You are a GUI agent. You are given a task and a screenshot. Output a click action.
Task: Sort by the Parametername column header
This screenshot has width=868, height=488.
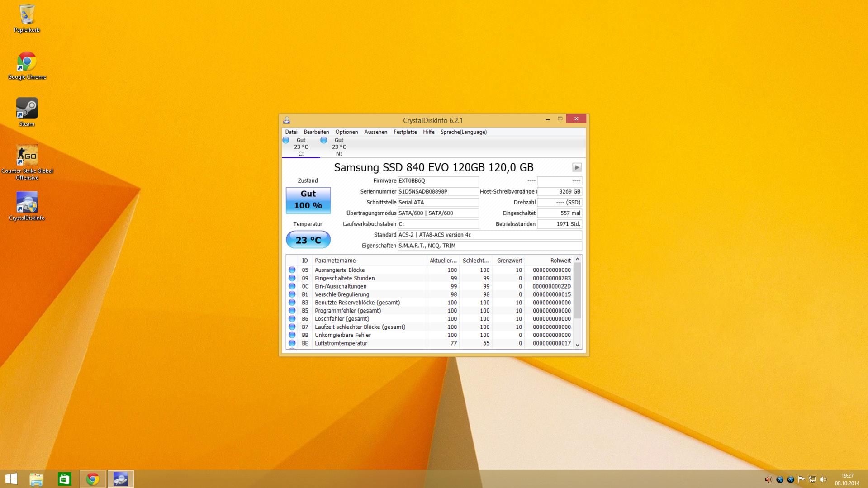coord(369,261)
